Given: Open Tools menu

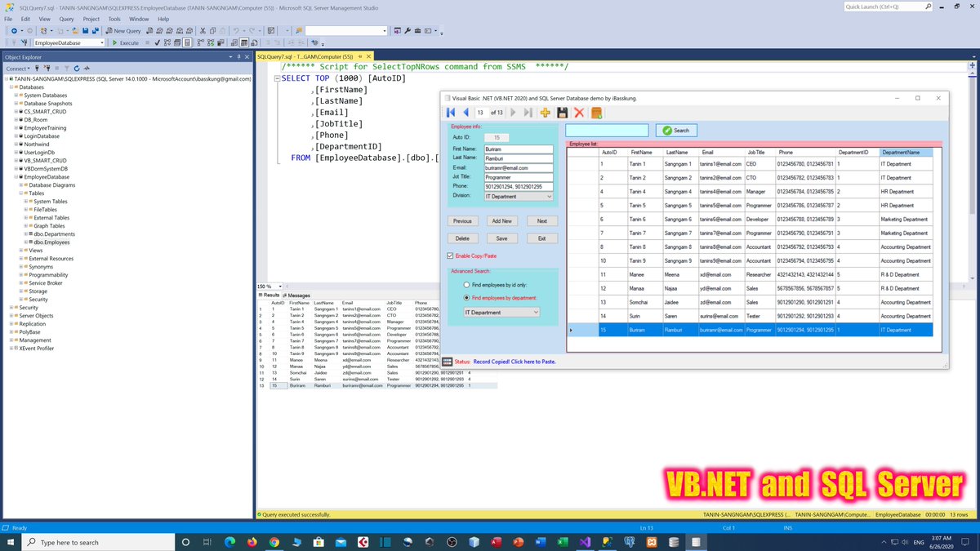Looking at the screenshot, I should [x=115, y=18].
